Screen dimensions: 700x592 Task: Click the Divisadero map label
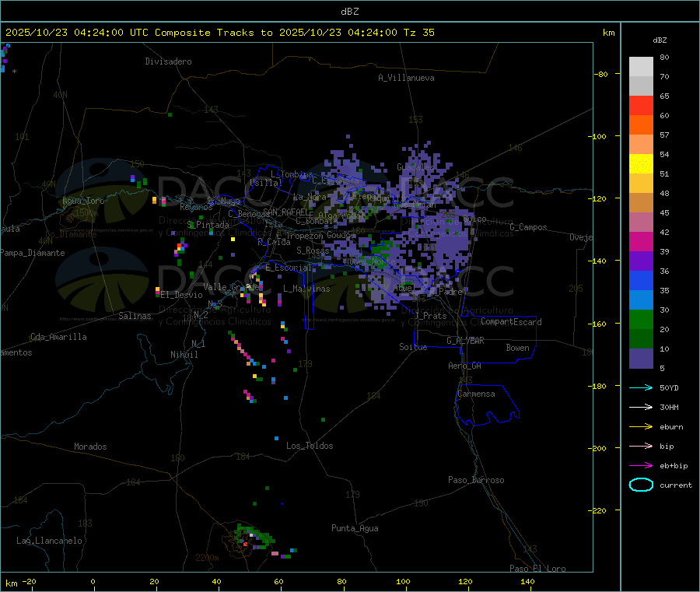click(168, 61)
